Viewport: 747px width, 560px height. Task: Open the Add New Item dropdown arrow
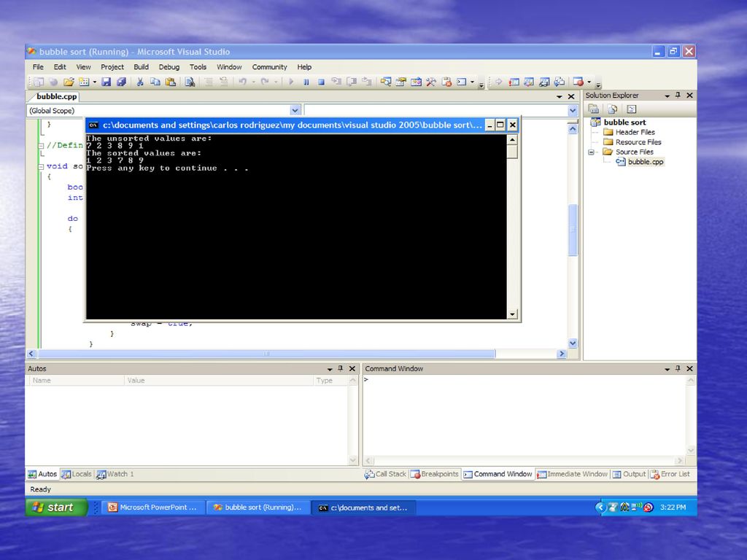click(94, 82)
